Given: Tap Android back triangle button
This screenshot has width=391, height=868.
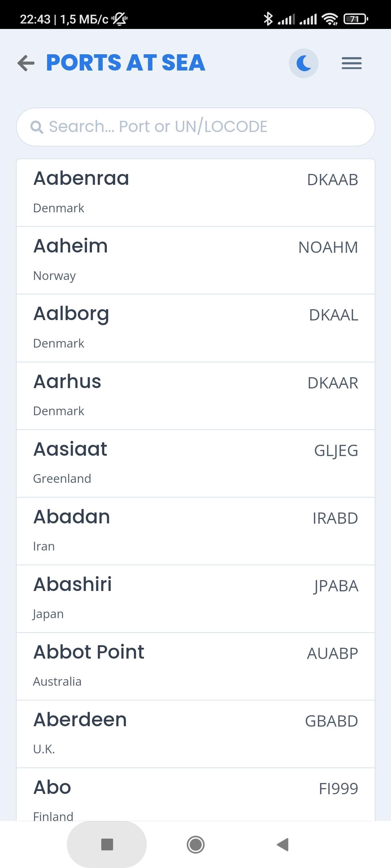Looking at the screenshot, I should [283, 844].
